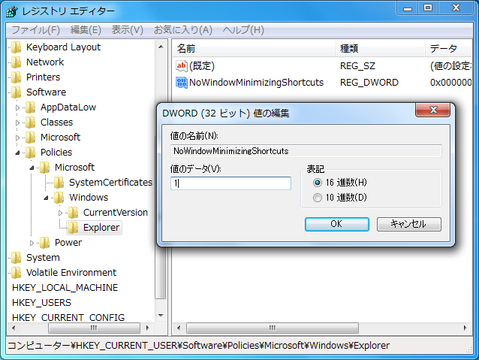This screenshot has height=360, width=479.
Task: Click the REG_DWORD type cell
Action: [x=369, y=83]
